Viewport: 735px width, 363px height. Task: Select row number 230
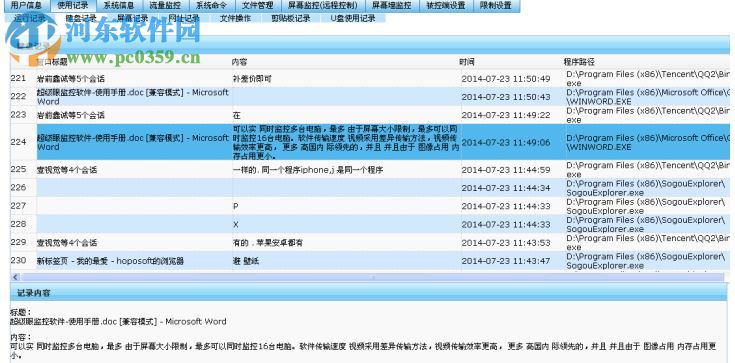coord(370,261)
